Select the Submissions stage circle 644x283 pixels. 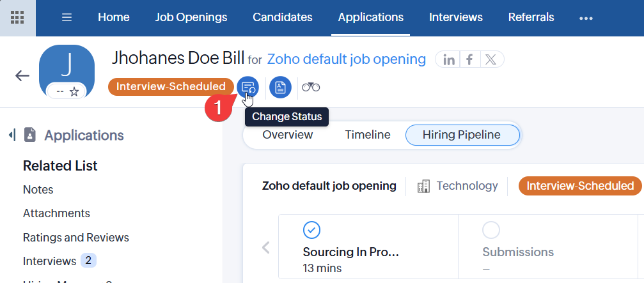[x=491, y=230]
